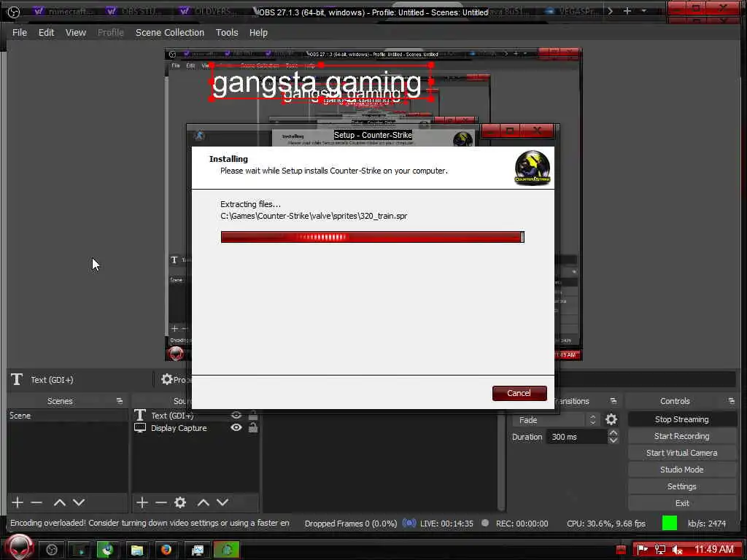
Task: Click the LIVE broadcast icon in status bar
Action: (x=409, y=523)
